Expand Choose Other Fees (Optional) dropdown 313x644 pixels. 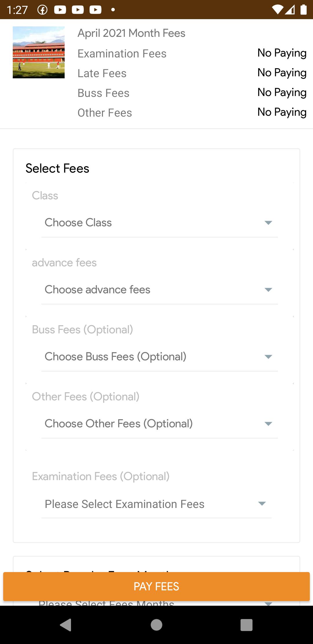click(x=160, y=424)
